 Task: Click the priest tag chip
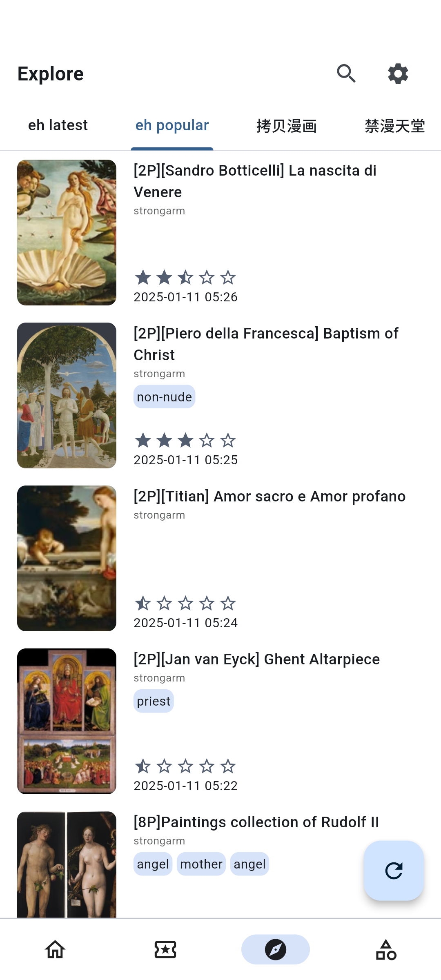pyautogui.click(x=154, y=701)
